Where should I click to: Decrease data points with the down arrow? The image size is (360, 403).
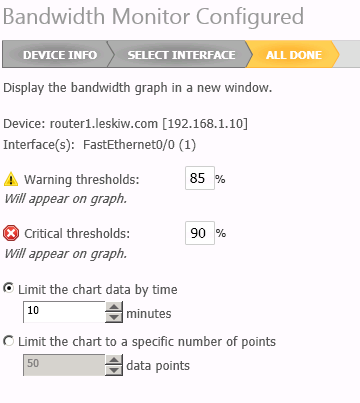114,370
